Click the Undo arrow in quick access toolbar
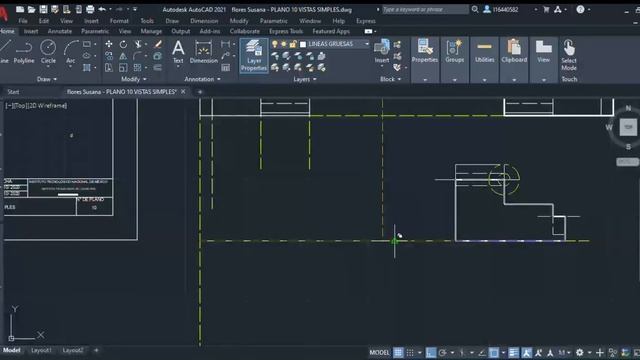Screen dimensions: 640x360 (x=102, y=9)
